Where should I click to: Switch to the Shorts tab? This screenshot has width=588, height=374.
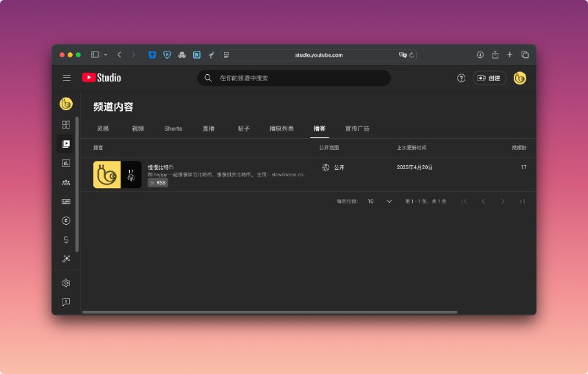(173, 129)
